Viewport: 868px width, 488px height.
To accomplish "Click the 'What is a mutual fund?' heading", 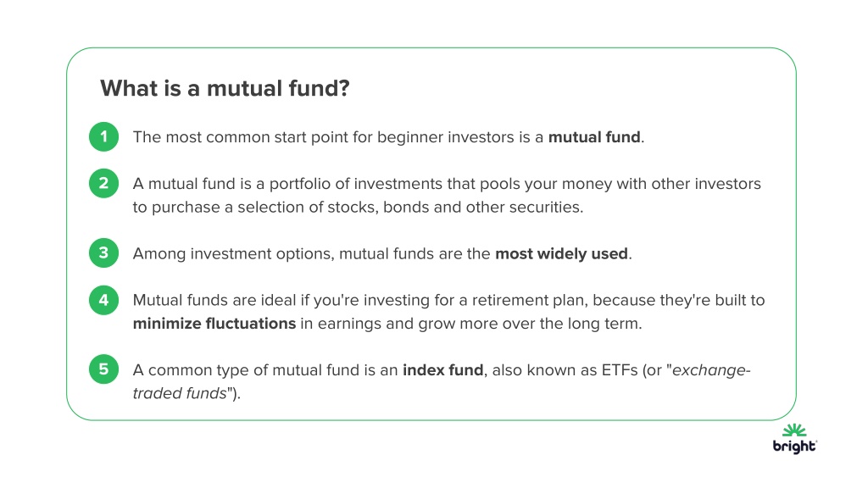I will pyautogui.click(x=225, y=88).
